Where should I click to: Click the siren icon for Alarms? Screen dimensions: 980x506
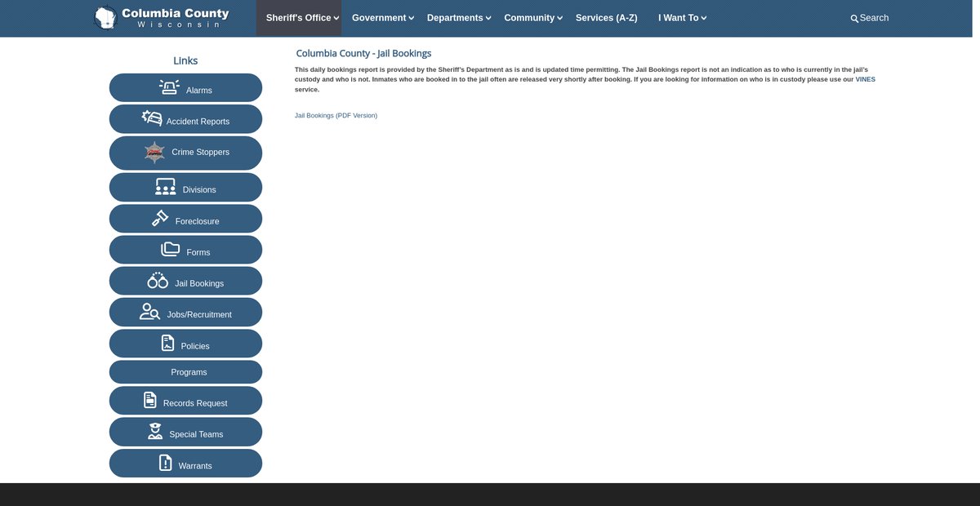(x=169, y=87)
